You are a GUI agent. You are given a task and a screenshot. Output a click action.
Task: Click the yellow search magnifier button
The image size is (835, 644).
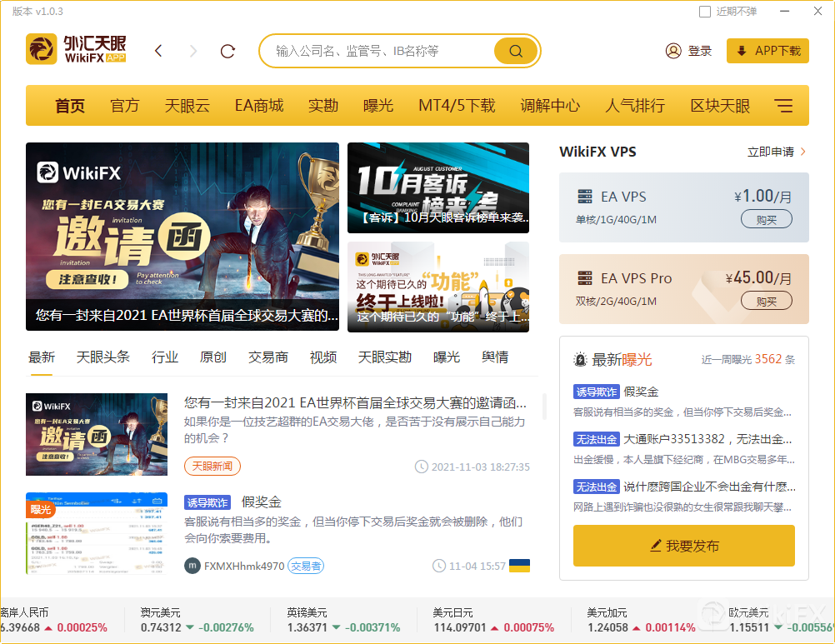pos(516,51)
